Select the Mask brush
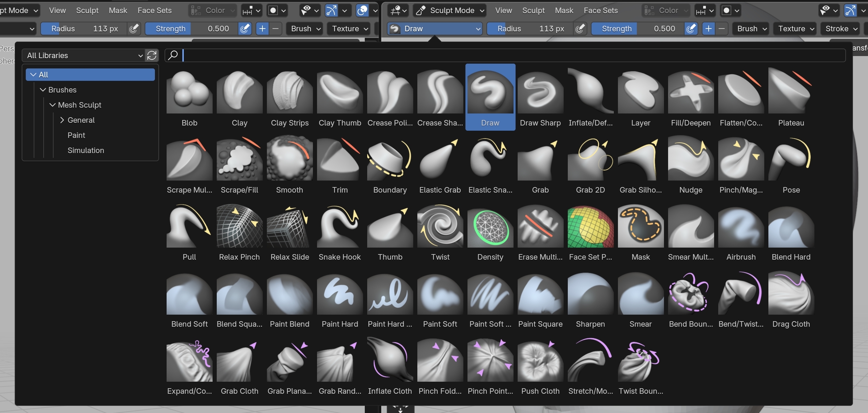The width and height of the screenshot is (868, 413). click(x=641, y=227)
